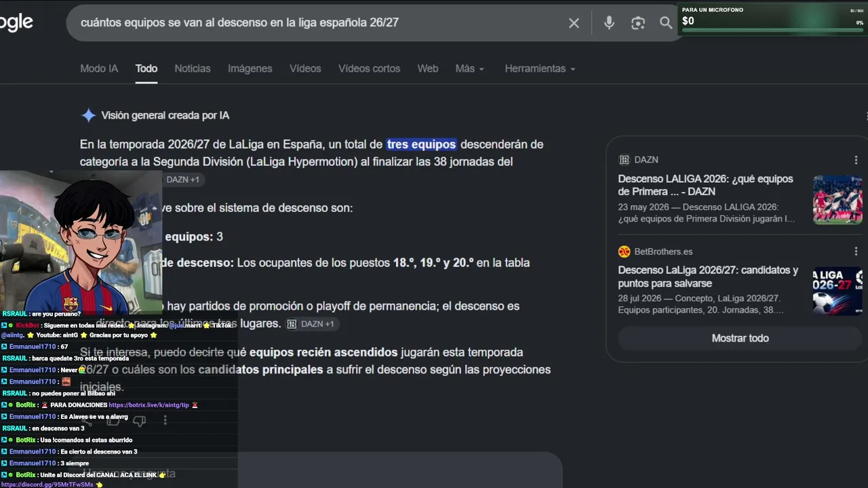Image resolution: width=868 pixels, height=488 pixels.
Task: Switch to the Modo IA tab
Action: click(99, 68)
